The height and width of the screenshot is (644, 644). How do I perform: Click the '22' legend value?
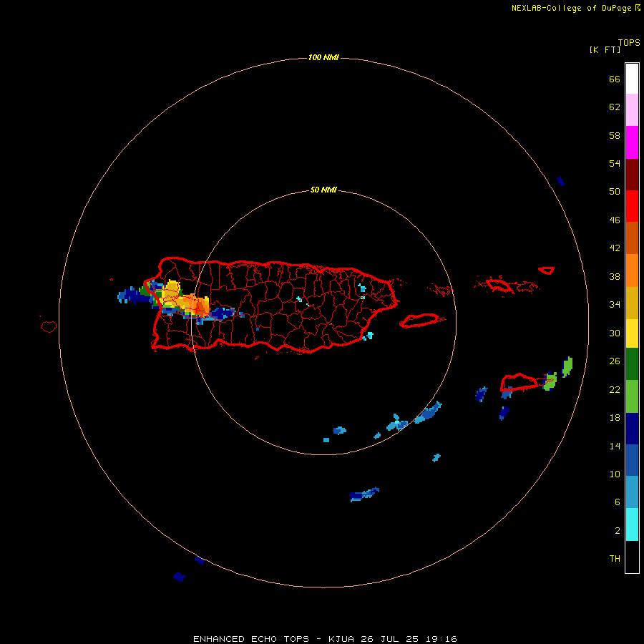click(615, 389)
